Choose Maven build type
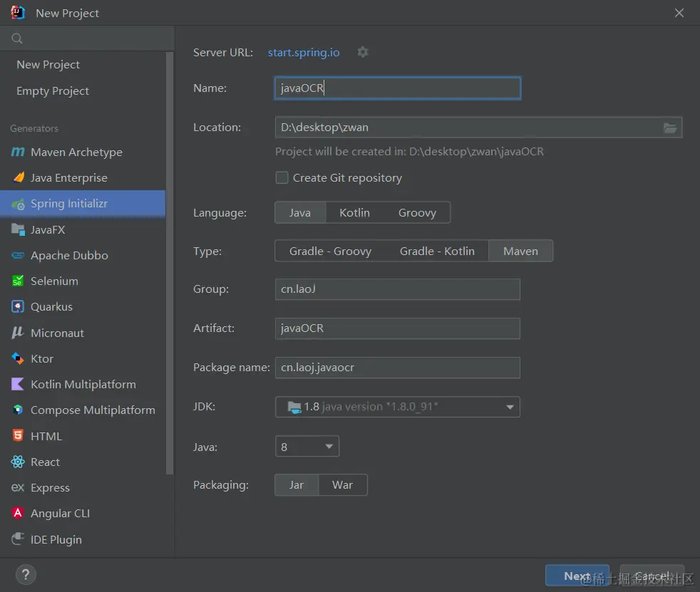This screenshot has width=700, height=592. (x=520, y=251)
